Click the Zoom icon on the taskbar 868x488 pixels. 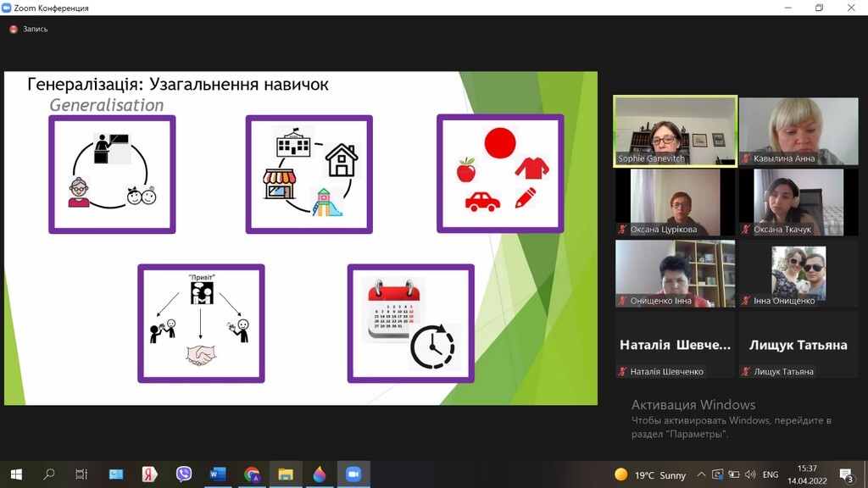pyautogui.click(x=353, y=474)
